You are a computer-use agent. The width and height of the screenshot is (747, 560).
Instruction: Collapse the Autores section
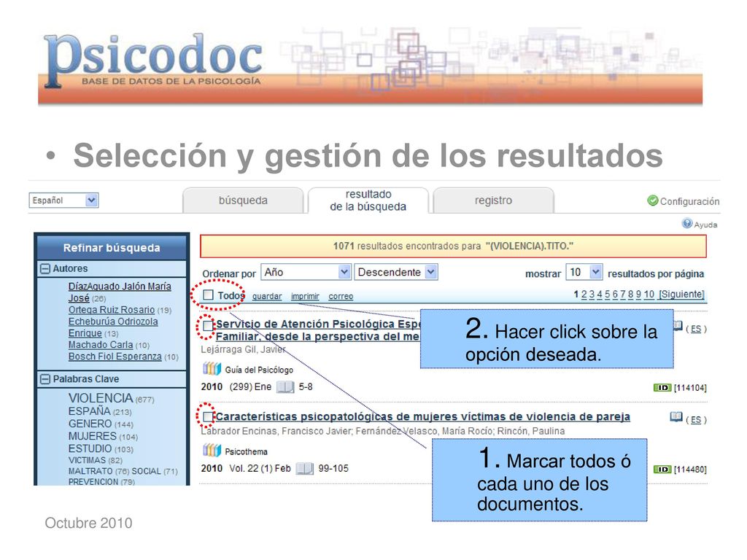tap(45, 268)
